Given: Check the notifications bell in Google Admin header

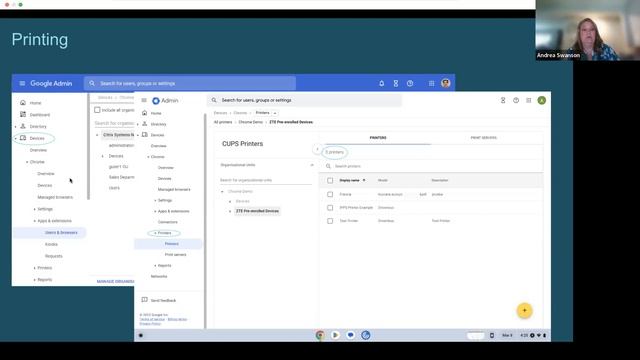Looking at the screenshot, I should coord(382,83).
